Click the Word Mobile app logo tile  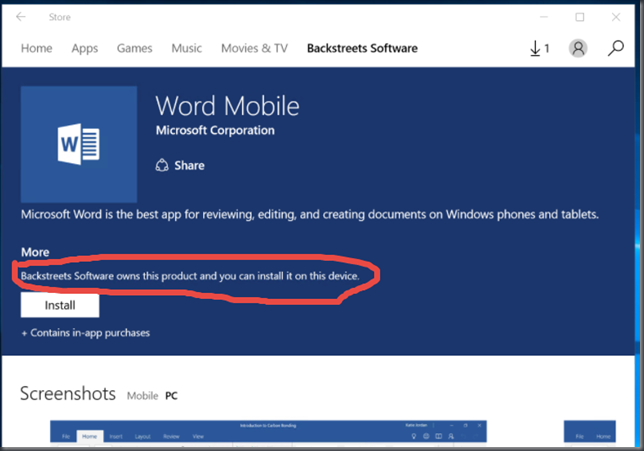(79, 144)
